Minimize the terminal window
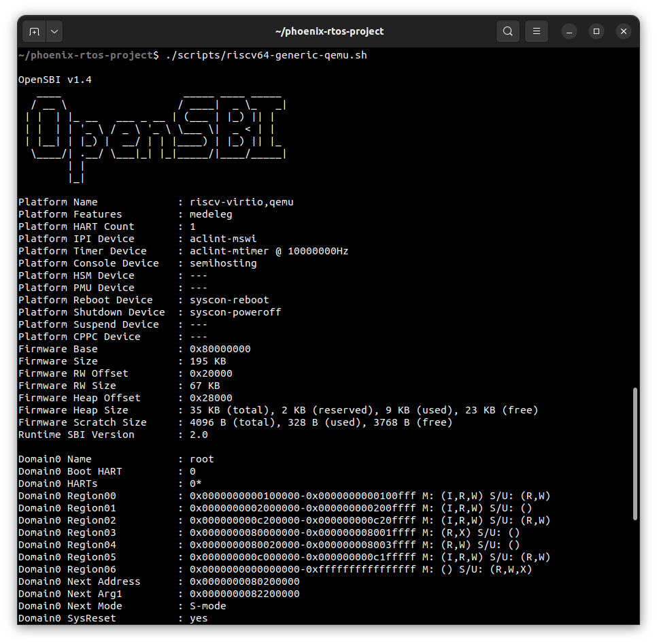Image resolution: width=657 pixels, height=644 pixels. [569, 31]
